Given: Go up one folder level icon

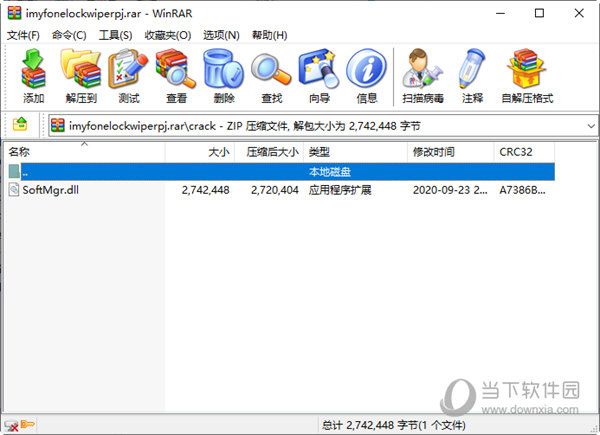Looking at the screenshot, I should tap(20, 125).
